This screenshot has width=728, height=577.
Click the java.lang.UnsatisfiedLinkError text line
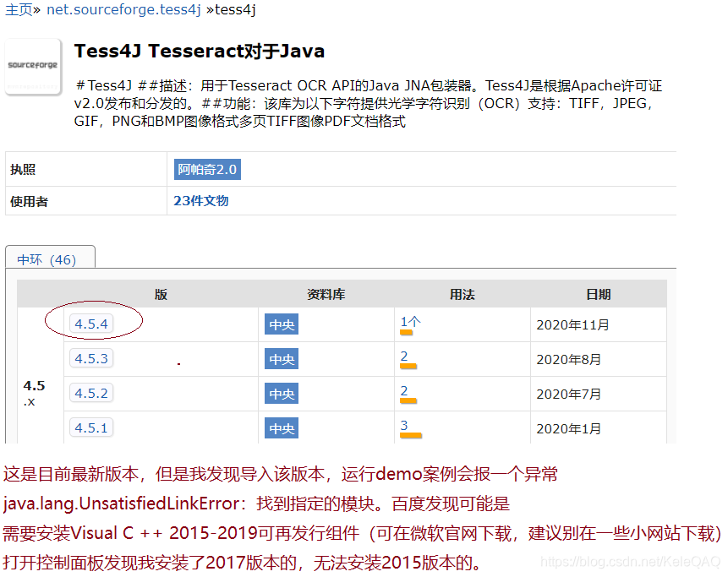[x=256, y=504]
